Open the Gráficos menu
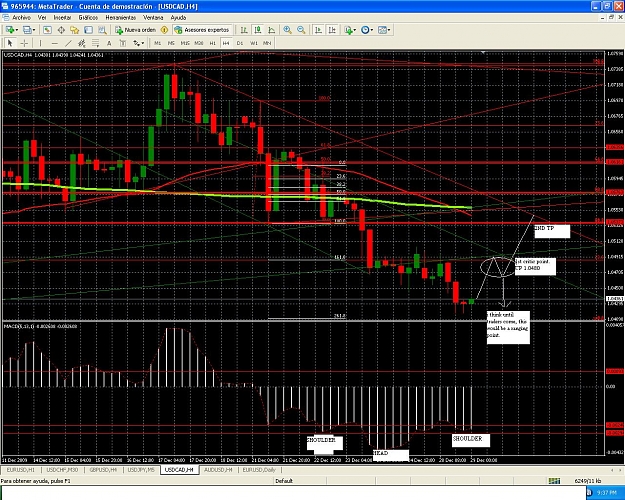 (88, 18)
